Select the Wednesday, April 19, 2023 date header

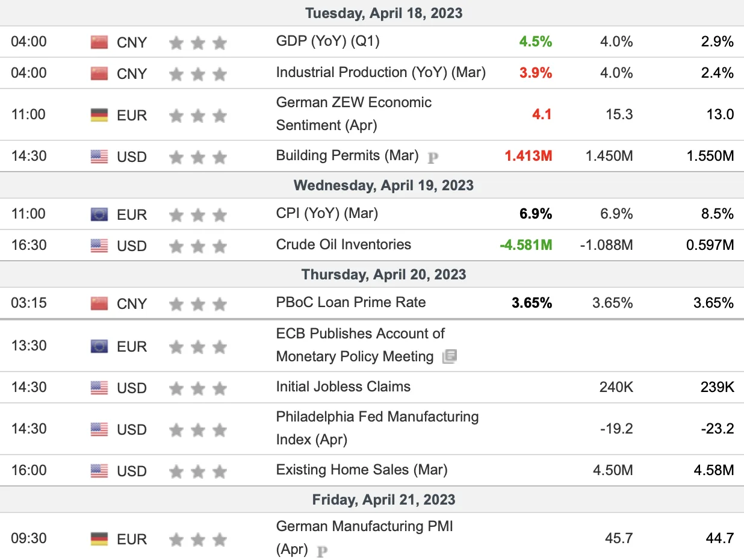click(x=383, y=185)
